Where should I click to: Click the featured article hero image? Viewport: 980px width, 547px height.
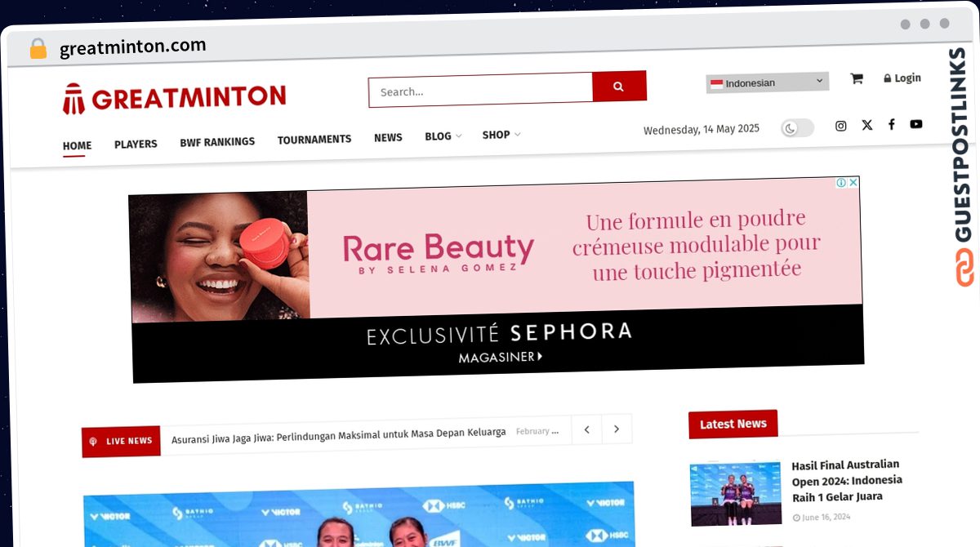coord(359,514)
